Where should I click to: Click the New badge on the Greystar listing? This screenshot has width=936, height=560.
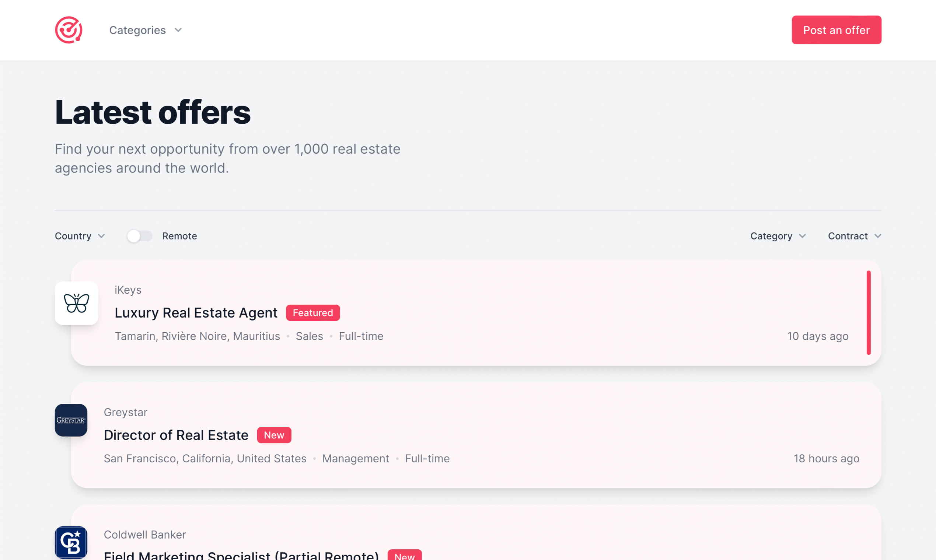tap(274, 435)
